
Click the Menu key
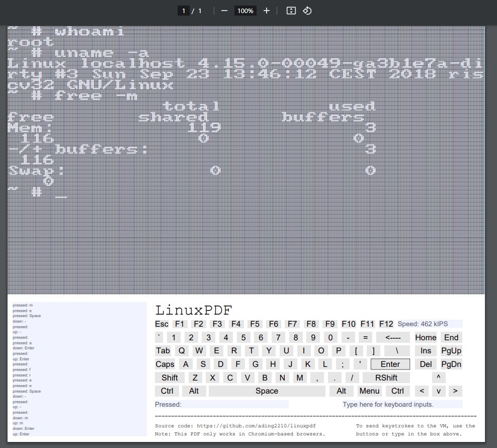click(369, 391)
